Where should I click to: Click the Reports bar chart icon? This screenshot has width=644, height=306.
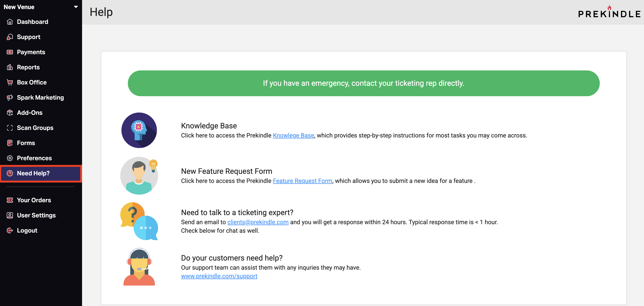10,67
